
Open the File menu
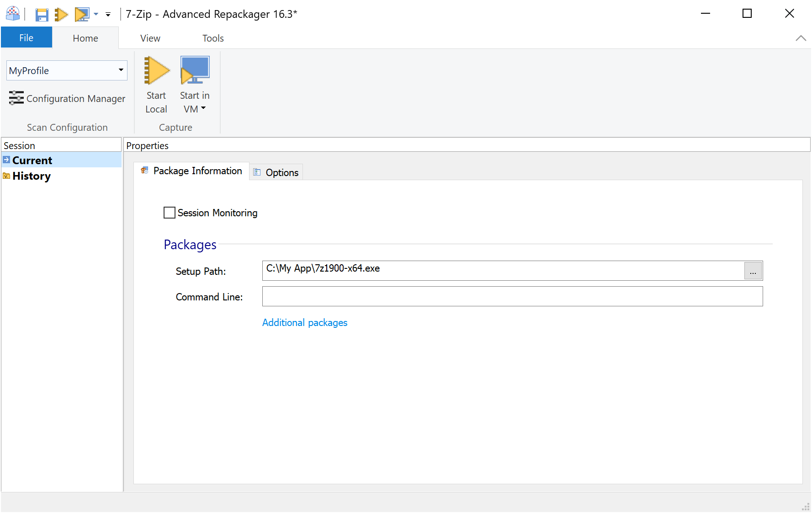[x=27, y=37]
